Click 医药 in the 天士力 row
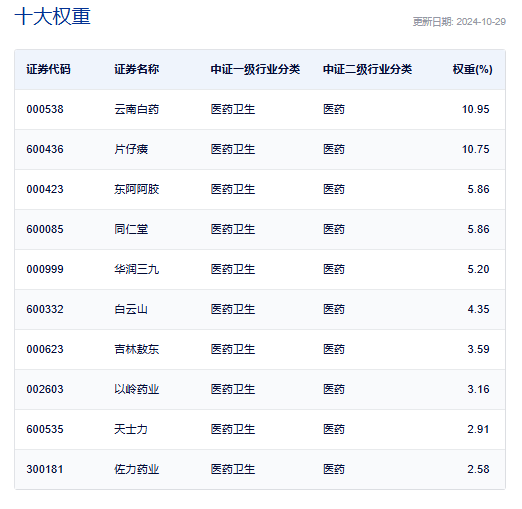Screen dimensions: 522x509 click(334, 429)
